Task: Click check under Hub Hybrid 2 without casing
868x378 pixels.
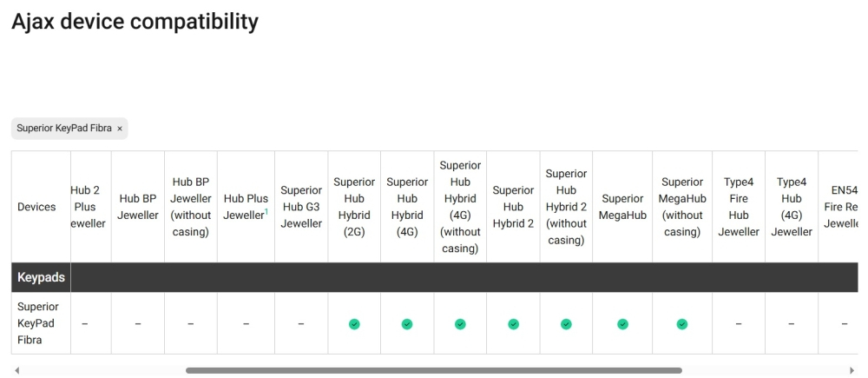Action: pos(566,324)
